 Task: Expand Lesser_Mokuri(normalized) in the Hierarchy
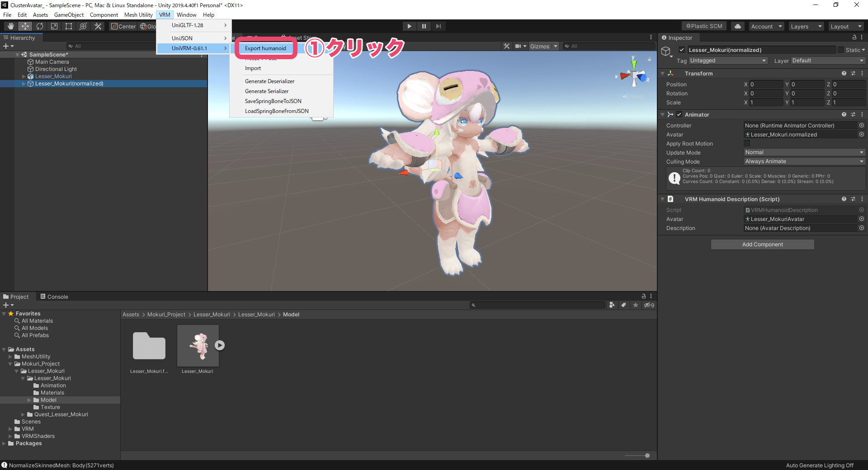tap(24, 84)
